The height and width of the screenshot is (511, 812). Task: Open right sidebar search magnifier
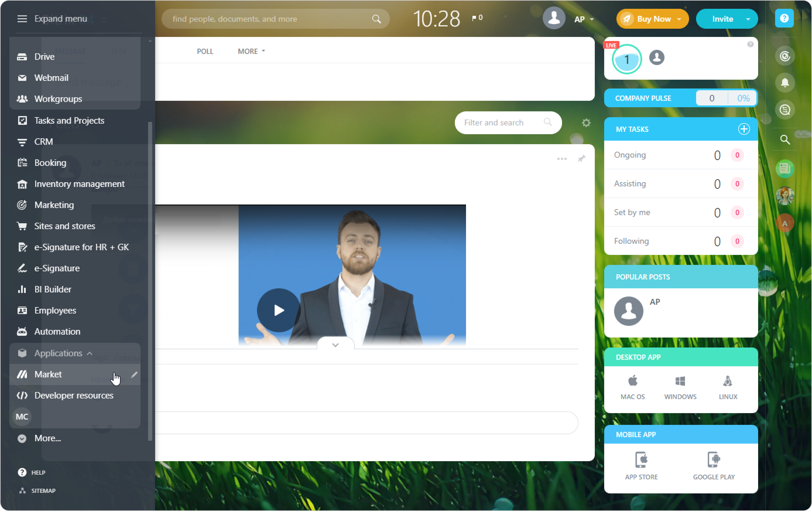(784, 139)
